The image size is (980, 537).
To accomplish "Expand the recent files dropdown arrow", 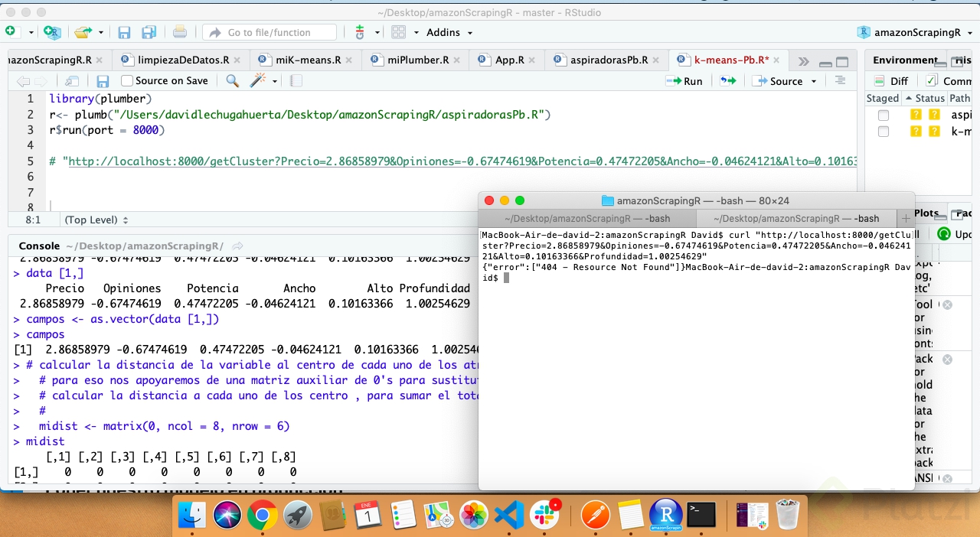I will [101, 33].
